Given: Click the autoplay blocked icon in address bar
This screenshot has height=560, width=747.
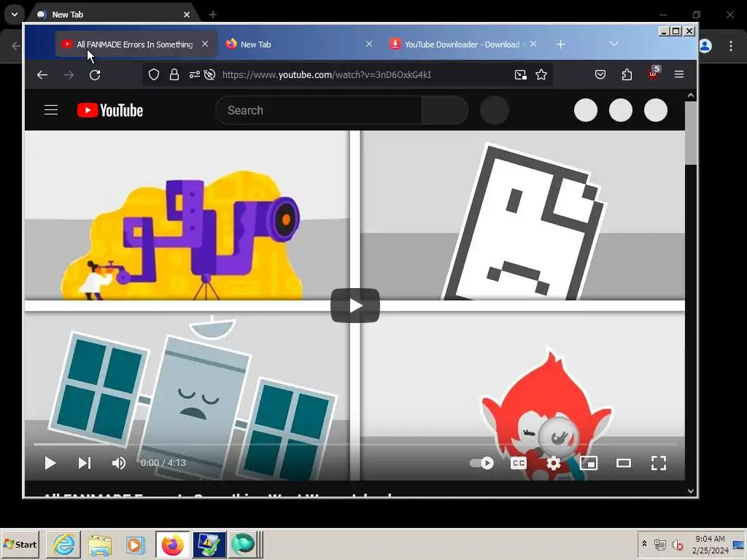Looking at the screenshot, I should (209, 75).
